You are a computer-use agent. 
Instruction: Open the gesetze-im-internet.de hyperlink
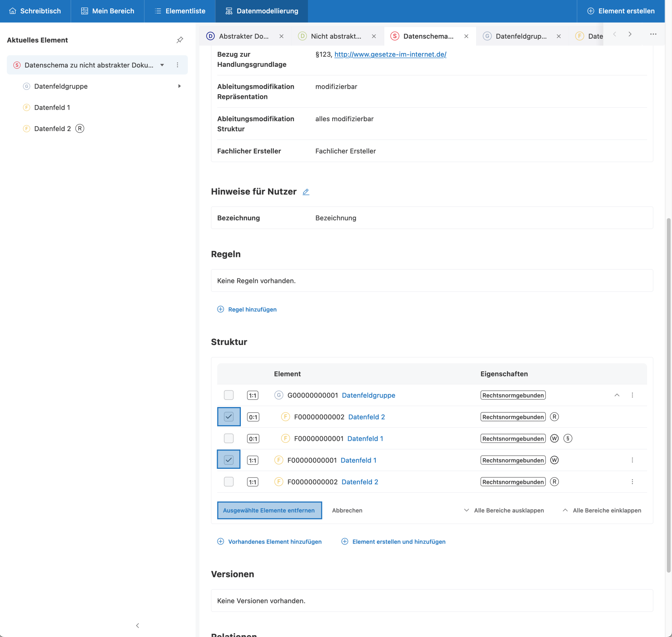pos(390,54)
